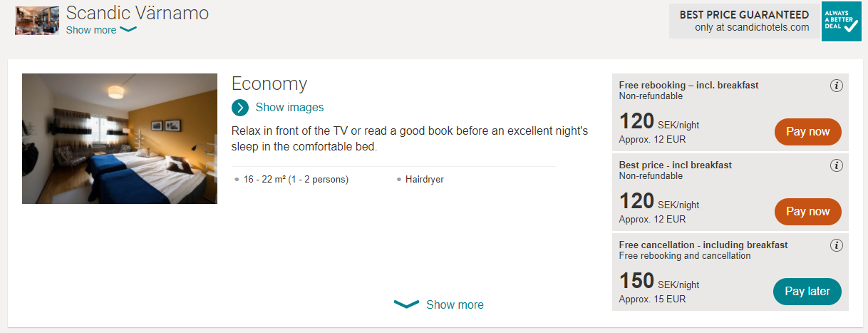Click the Always a Better Deal checkmark badge
Image resolution: width=868 pixels, height=333 pixels.
pos(842,21)
